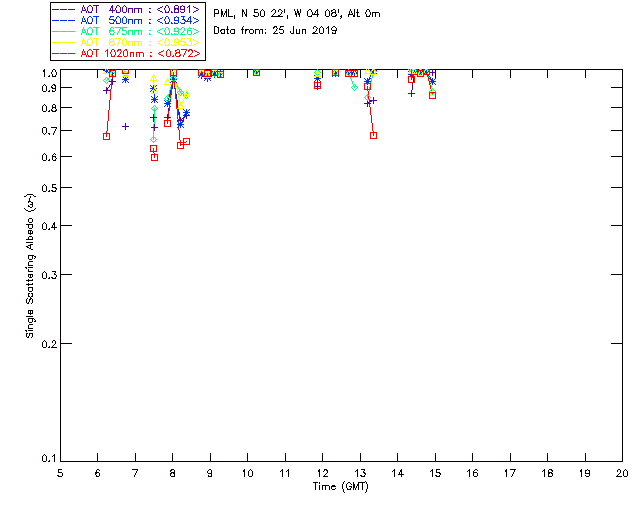This screenshot has width=640, height=512.
Task: Click the PML station location text
Action: (x=297, y=14)
